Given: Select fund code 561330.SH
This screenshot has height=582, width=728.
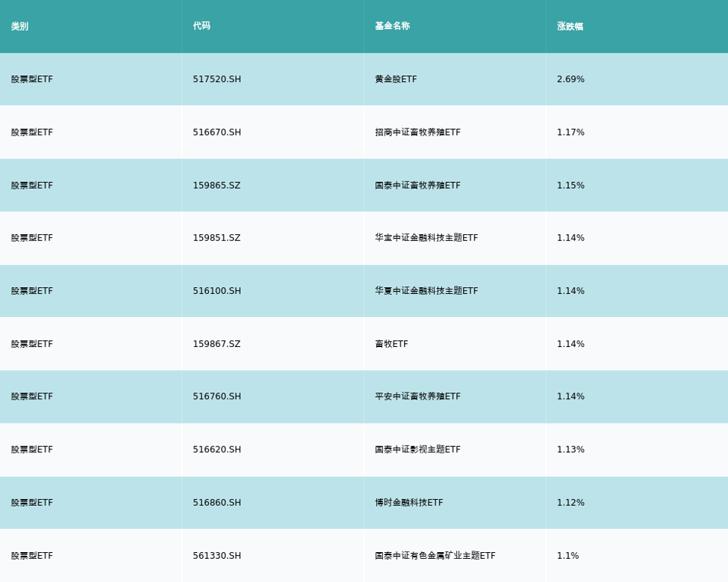Looking at the screenshot, I should [217, 555].
